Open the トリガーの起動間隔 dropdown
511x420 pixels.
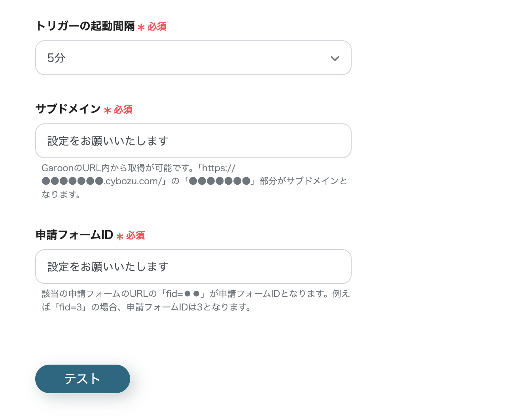pos(193,58)
